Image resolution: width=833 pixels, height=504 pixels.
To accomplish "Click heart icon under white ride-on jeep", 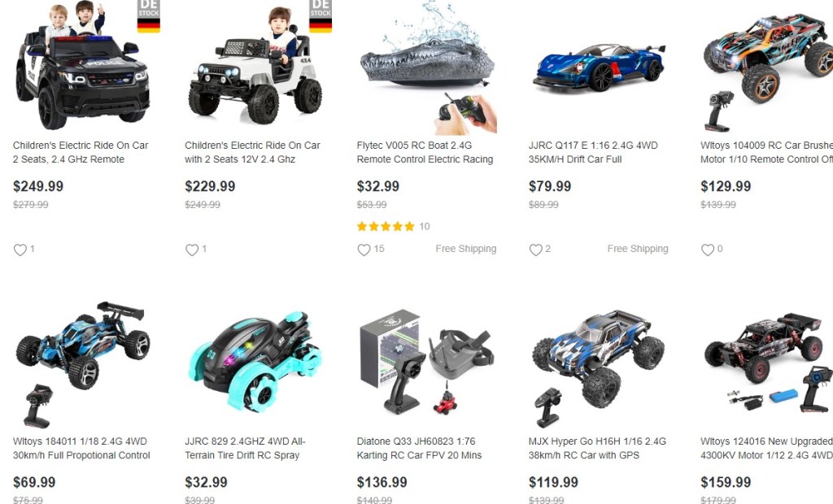I will pyautogui.click(x=192, y=250).
